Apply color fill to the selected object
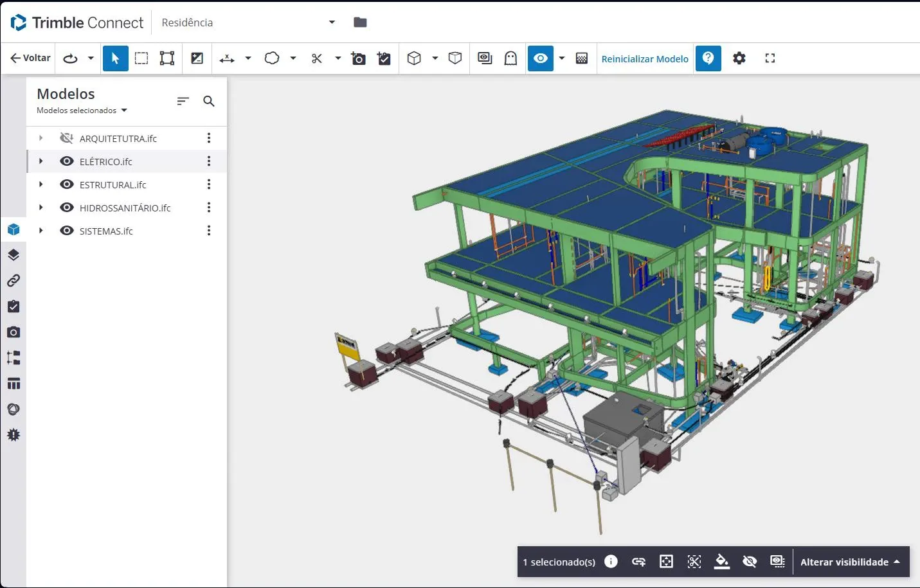Screen dimensions: 920x588 pos(722,562)
